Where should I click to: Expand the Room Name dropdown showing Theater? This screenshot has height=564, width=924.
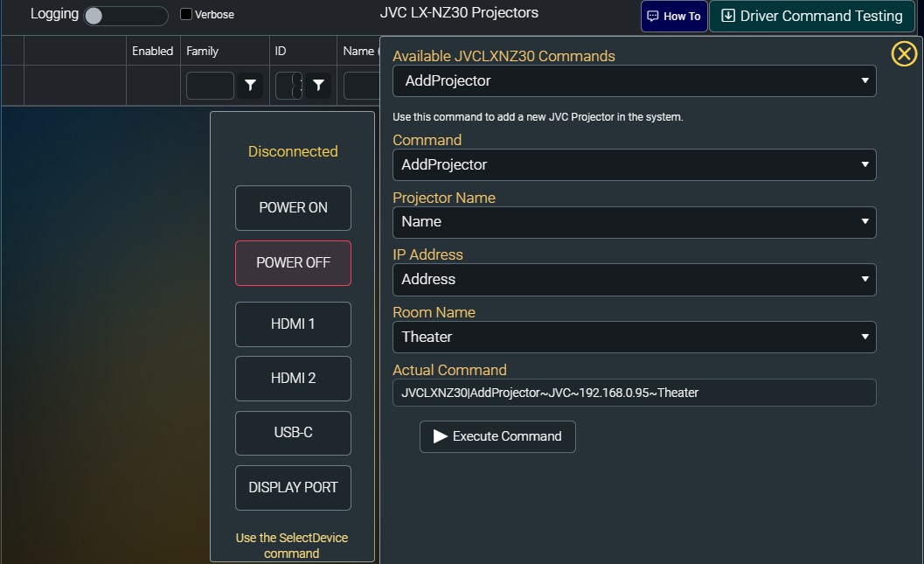[634, 337]
